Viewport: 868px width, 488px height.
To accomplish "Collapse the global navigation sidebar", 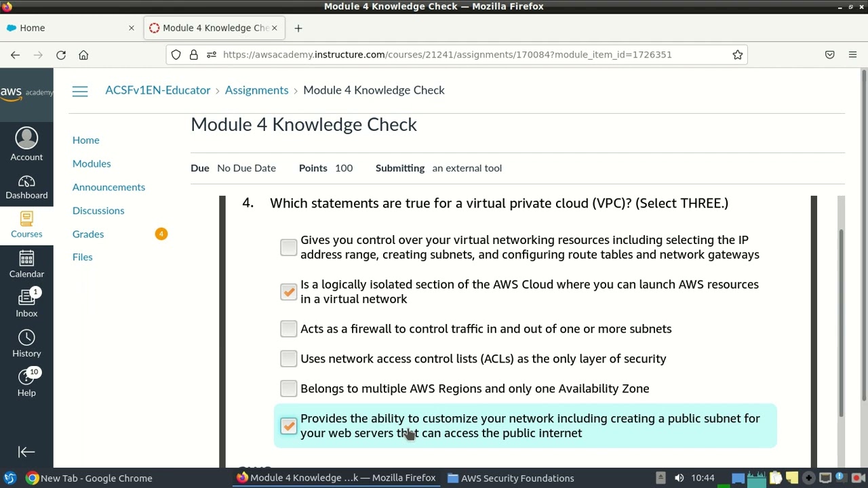I will point(26,452).
